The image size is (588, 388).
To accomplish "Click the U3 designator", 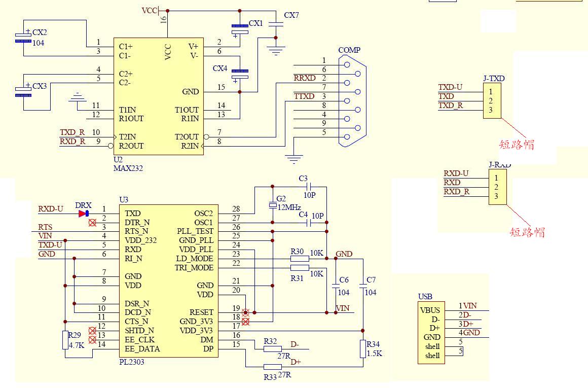I will [124, 200].
